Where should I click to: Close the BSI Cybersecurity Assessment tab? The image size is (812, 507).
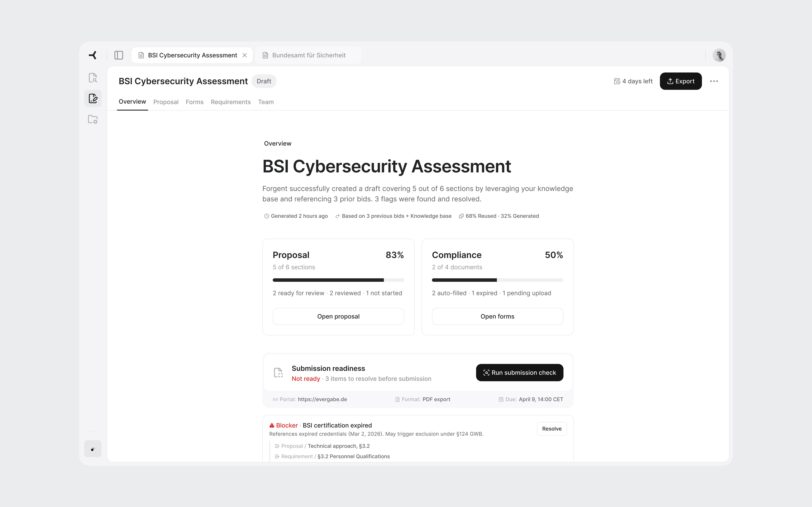click(x=245, y=55)
